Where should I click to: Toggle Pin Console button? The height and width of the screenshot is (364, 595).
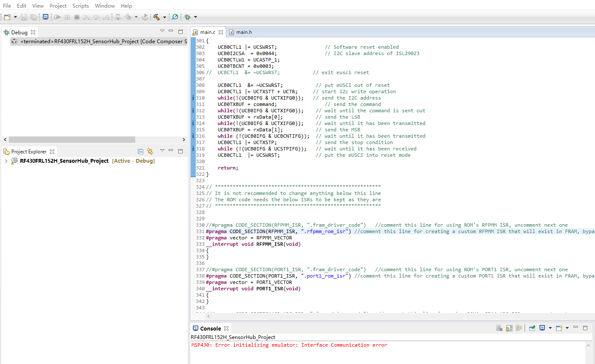[x=532, y=328]
